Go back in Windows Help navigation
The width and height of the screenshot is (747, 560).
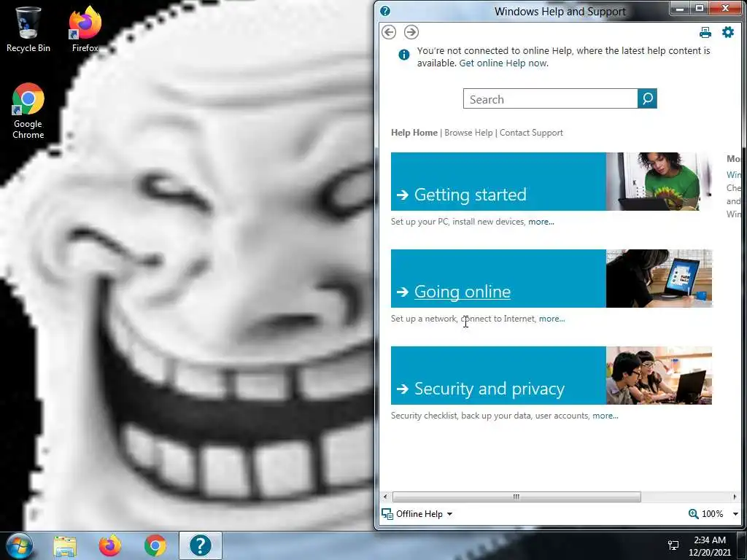[389, 32]
